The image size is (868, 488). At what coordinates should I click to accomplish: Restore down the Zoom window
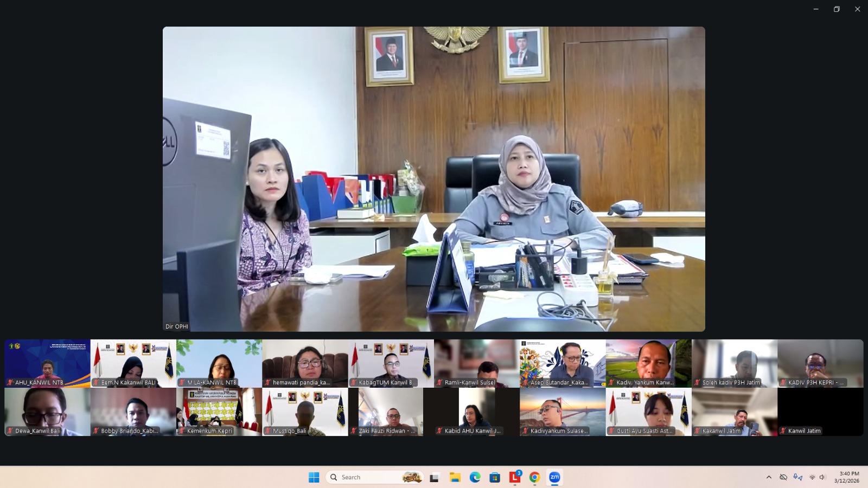click(837, 9)
